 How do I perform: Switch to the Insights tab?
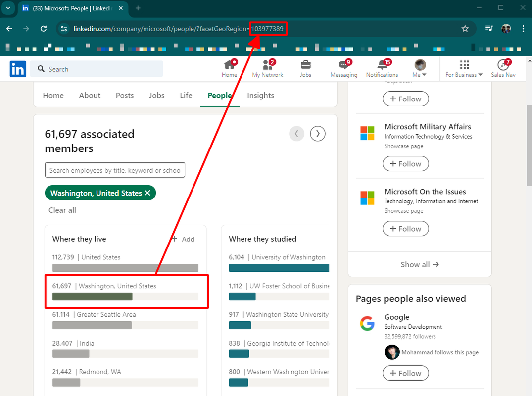pos(260,96)
